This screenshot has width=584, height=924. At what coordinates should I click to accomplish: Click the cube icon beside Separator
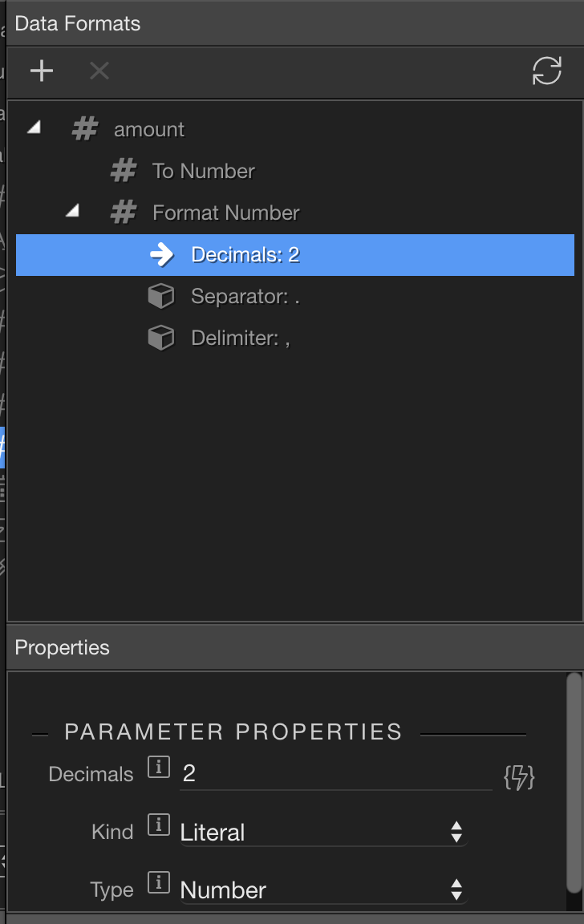click(x=161, y=297)
